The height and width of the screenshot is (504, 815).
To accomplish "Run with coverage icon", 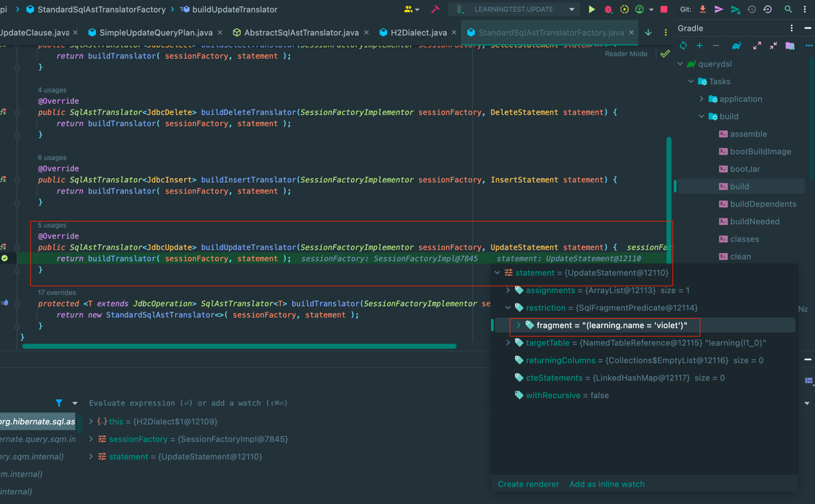I will click(624, 9).
